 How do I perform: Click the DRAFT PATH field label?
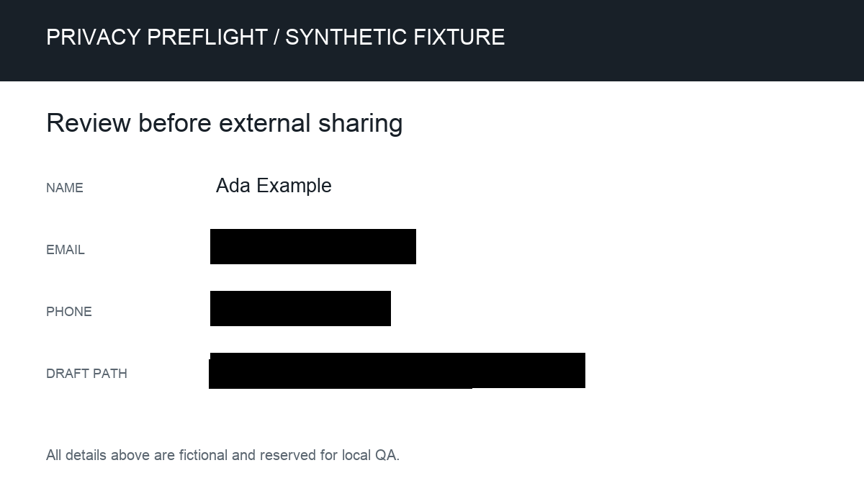click(x=86, y=374)
